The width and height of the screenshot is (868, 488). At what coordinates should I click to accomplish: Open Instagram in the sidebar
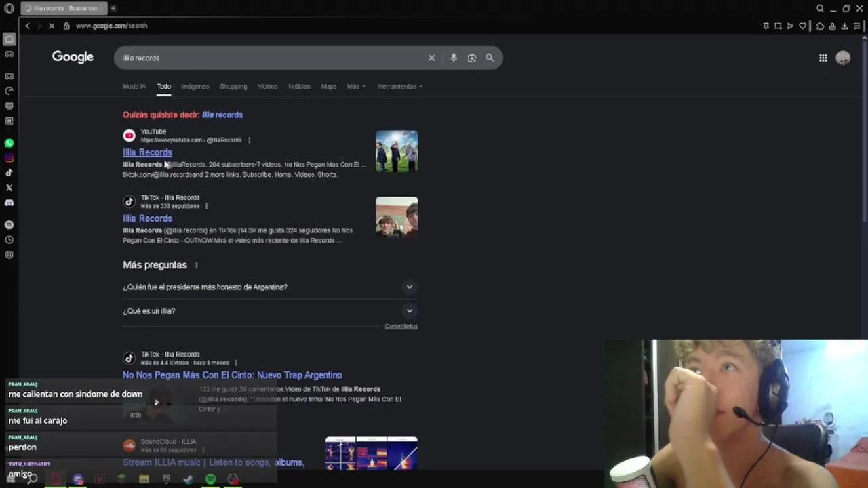click(9, 158)
